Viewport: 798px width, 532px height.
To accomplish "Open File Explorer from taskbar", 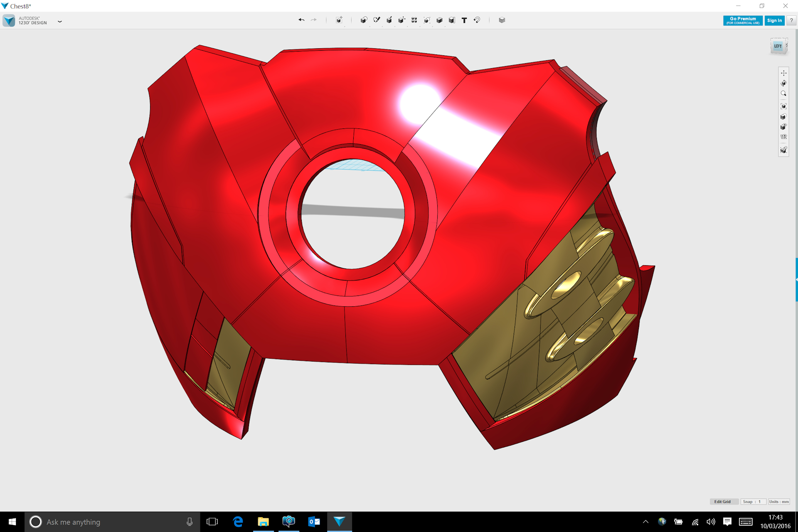I will [263, 522].
